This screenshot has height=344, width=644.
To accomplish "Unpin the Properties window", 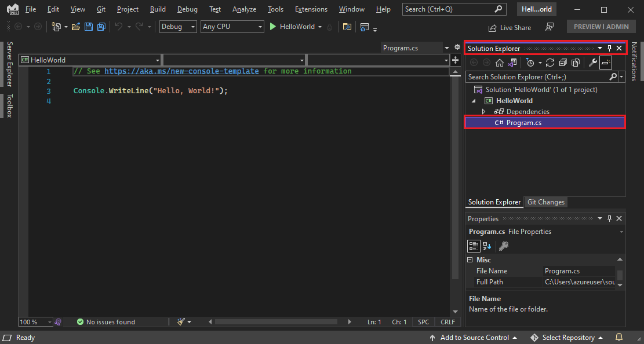I will tap(609, 218).
